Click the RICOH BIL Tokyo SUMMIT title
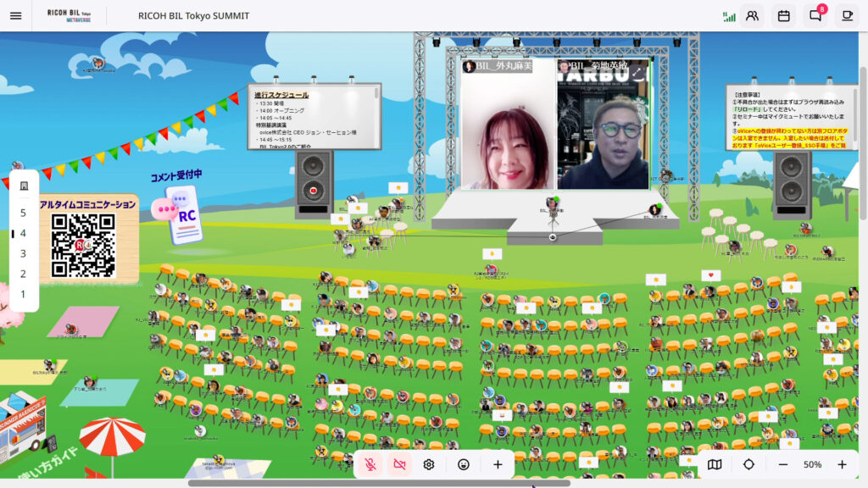Image resolution: width=868 pixels, height=488 pixels. 194,16
